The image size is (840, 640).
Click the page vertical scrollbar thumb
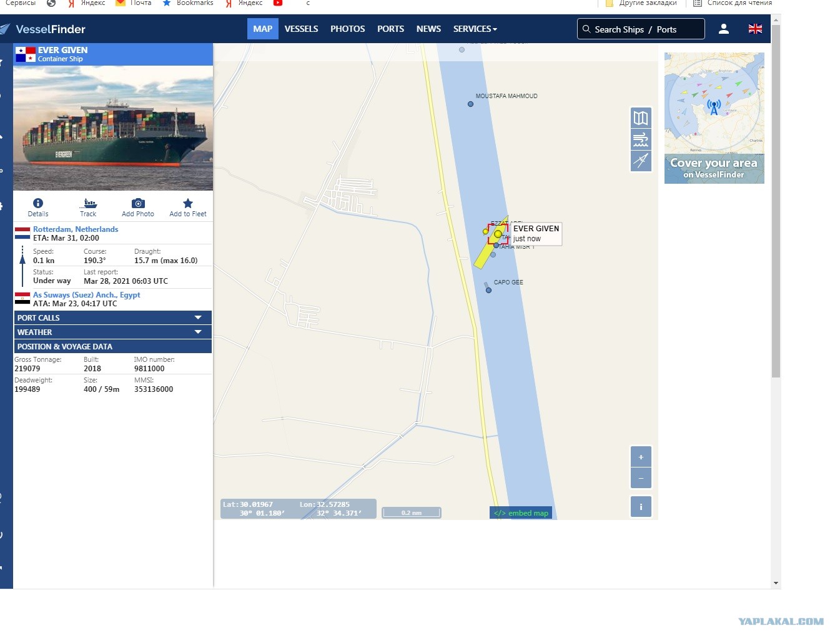(x=776, y=200)
